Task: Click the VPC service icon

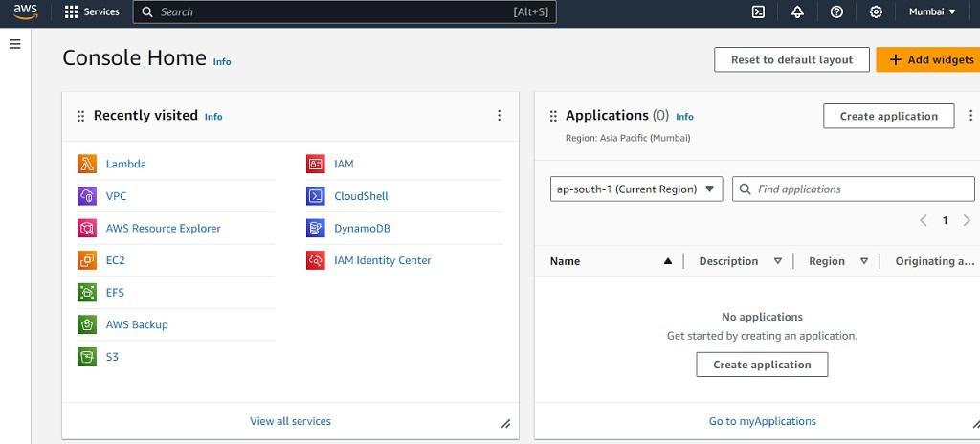Action: click(87, 196)
